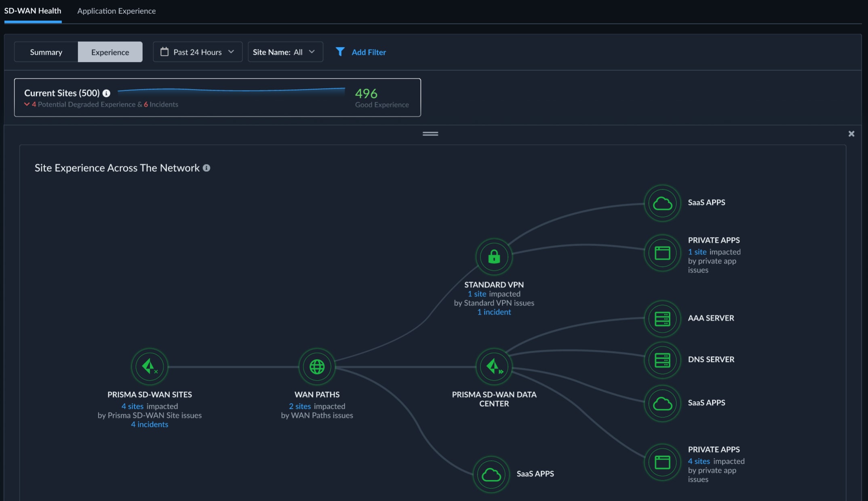Select the SaaS Apps cloud icon near top right
The width and height of the screenshot is (868, 501).
[x=662, y=203]
